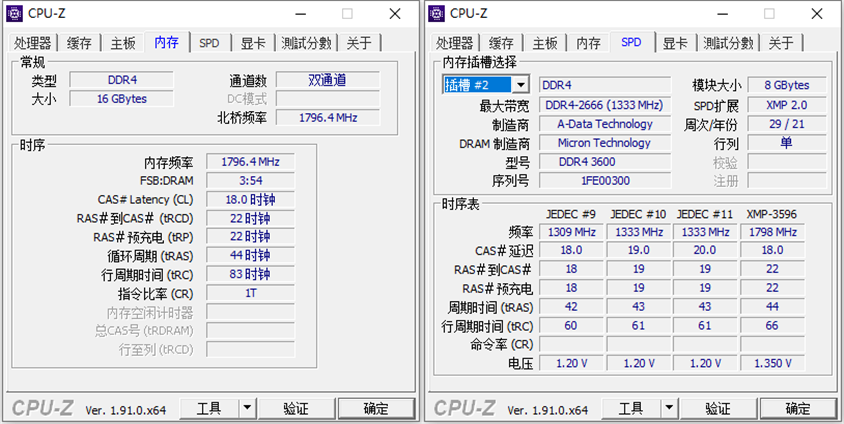844x424 pixels.
Task: Open 显卡 tab in right window
Action: click(x=675, y=43)
